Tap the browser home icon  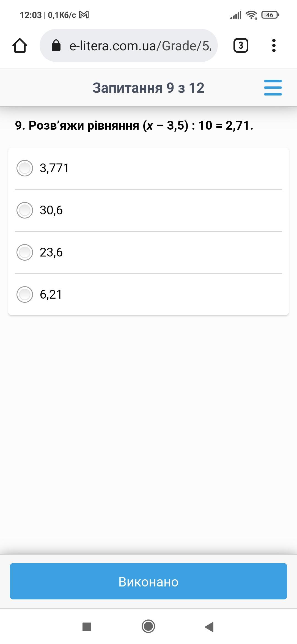click(20, 45)
